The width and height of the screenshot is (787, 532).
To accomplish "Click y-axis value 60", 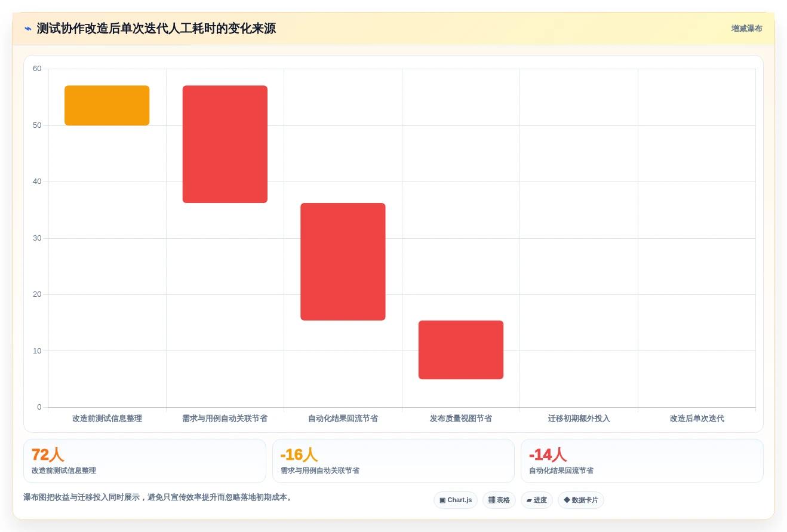I will click(x=37, y=69).
